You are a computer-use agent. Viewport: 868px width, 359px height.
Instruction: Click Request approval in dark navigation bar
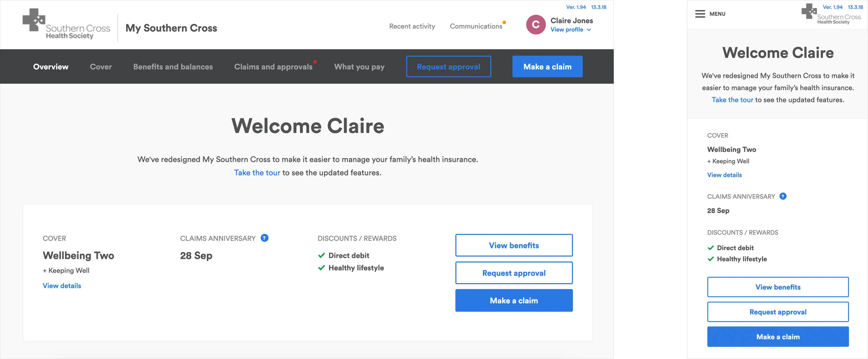(x=449, y=66)
